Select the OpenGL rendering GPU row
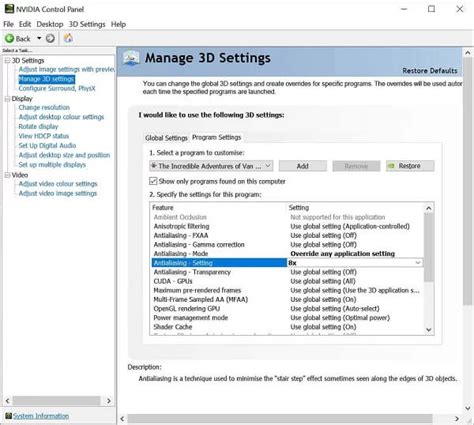The image size is (474, 425). [287, 309]
